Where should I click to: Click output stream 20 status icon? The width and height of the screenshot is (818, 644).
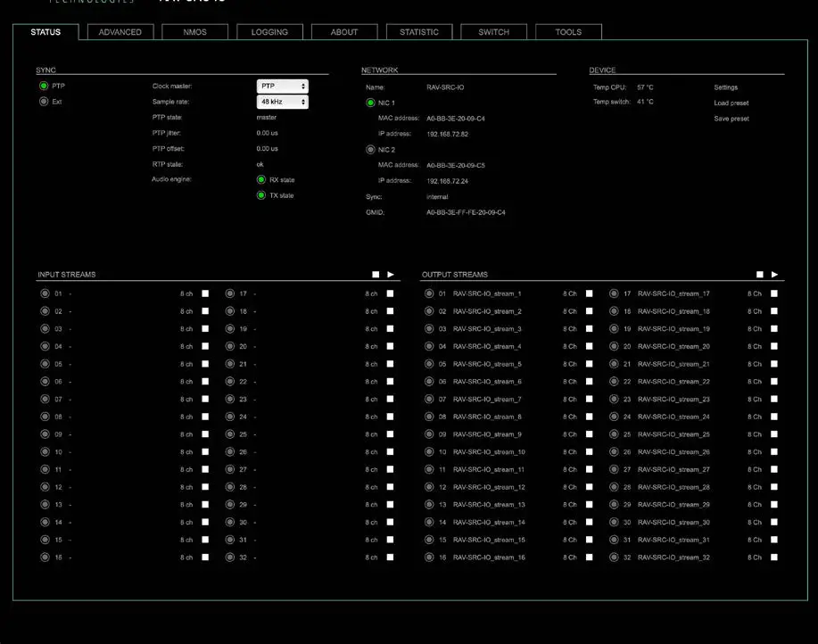pos(614,346)
